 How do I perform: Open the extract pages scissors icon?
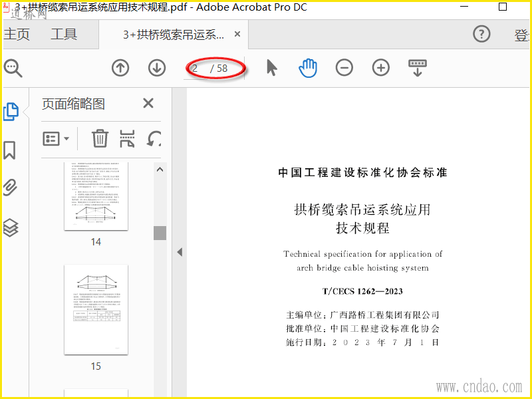(x=127, y=138)
